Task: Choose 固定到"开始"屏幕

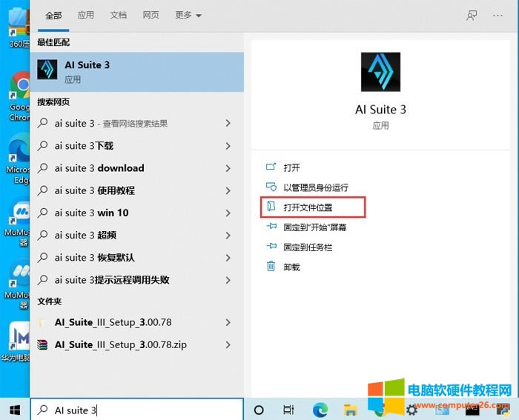Action: coord(315,227)
